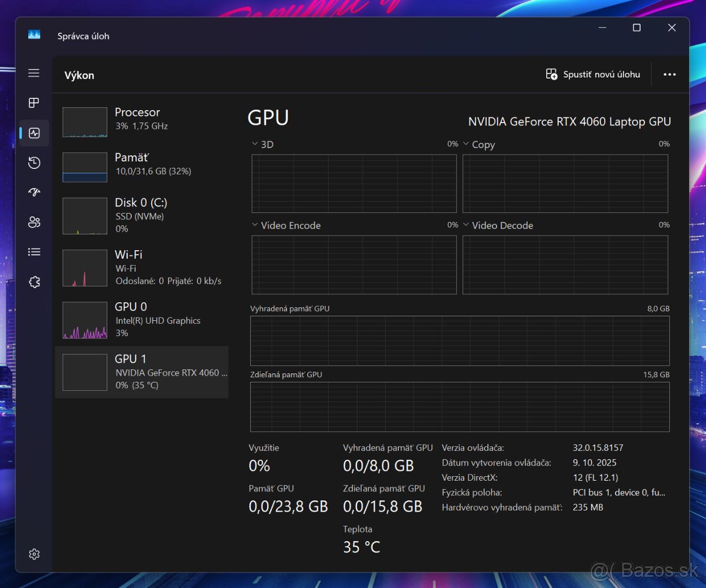Open the Users view icon
The height and width of the screenshot is (588, 706).
34,222
